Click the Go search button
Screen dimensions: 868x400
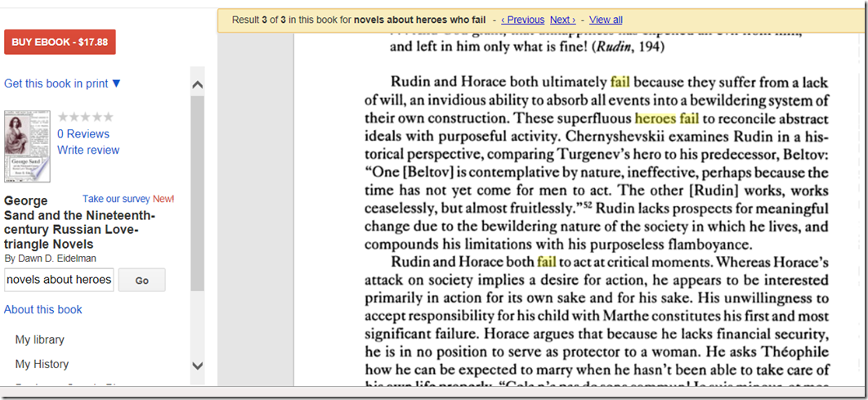coord(141,281)
